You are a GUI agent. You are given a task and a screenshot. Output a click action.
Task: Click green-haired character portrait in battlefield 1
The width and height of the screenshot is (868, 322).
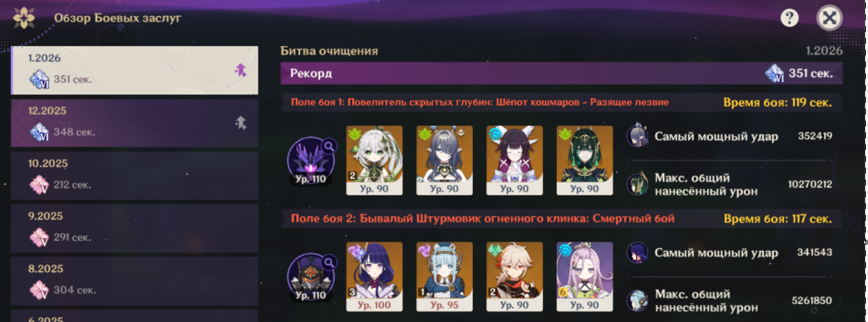pyautogui.click(x=374, y=160)
